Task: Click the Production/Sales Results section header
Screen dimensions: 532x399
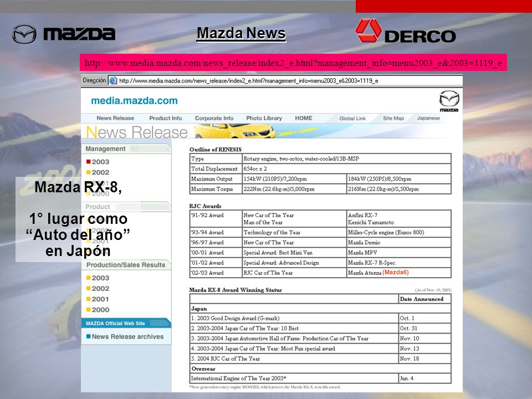Action: [x=126, y=265]
